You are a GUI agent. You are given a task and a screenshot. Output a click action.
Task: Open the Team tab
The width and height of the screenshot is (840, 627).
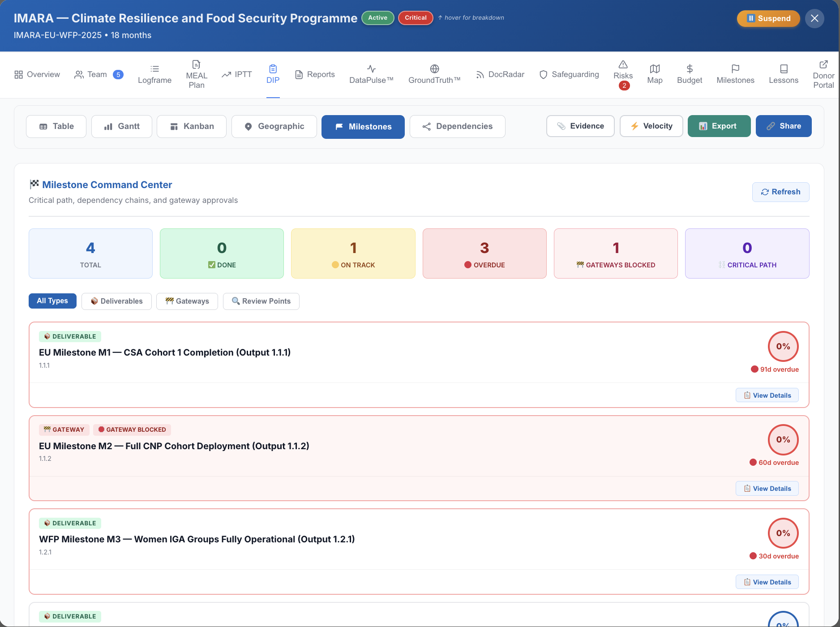pos(99,74)
